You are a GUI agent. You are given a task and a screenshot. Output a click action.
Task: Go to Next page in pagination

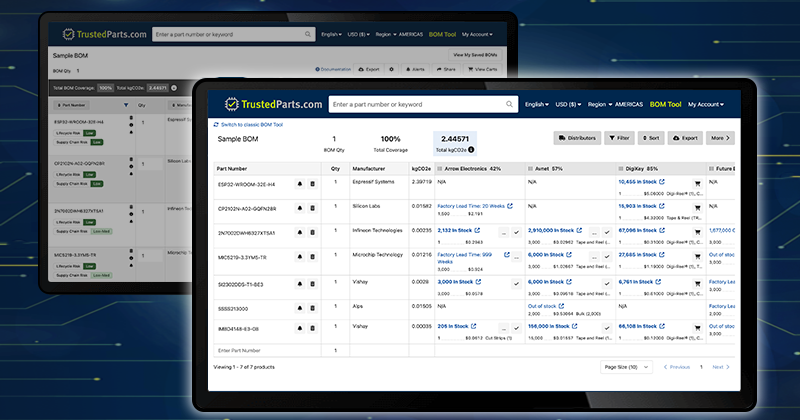pyautogui.click(x=721, y=367)
